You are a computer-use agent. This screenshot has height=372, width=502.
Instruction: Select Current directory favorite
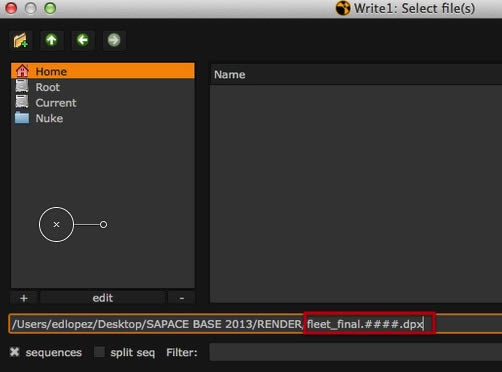click(103, 103)
